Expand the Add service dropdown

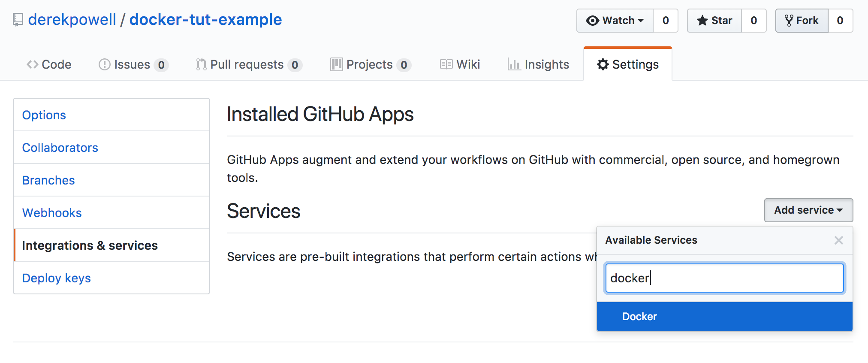pyautogui.click(x=808, y=210)
